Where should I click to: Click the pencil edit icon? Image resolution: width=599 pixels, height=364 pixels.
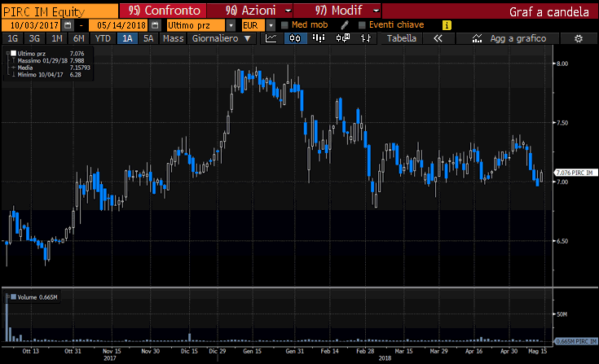(x=345, y=25)
